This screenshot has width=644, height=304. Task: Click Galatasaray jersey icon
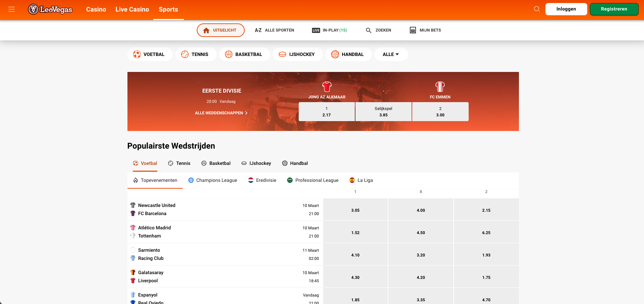click(133, 272)
